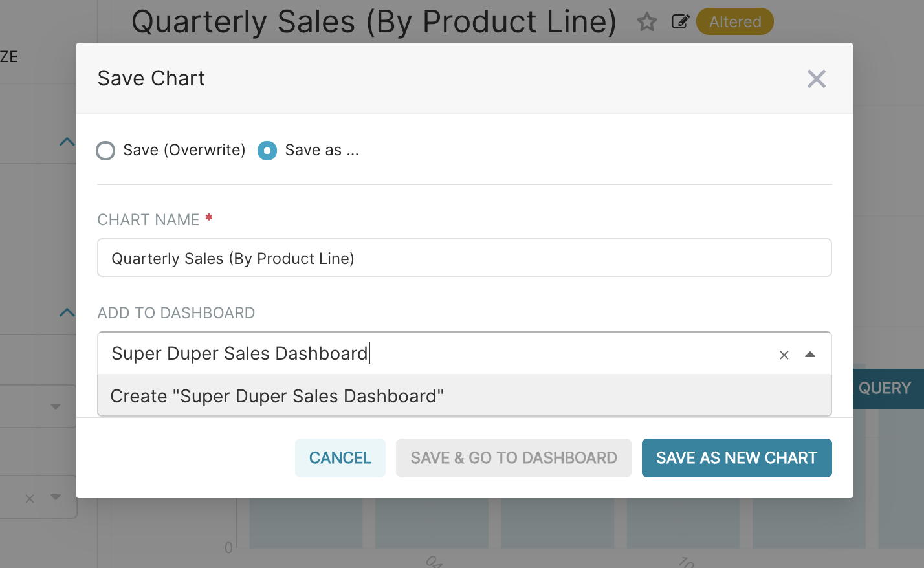This screenshot has height=568, width=924.
Task: Open chart properties with the pencil edit icon
Action: [x=680, y=21]
